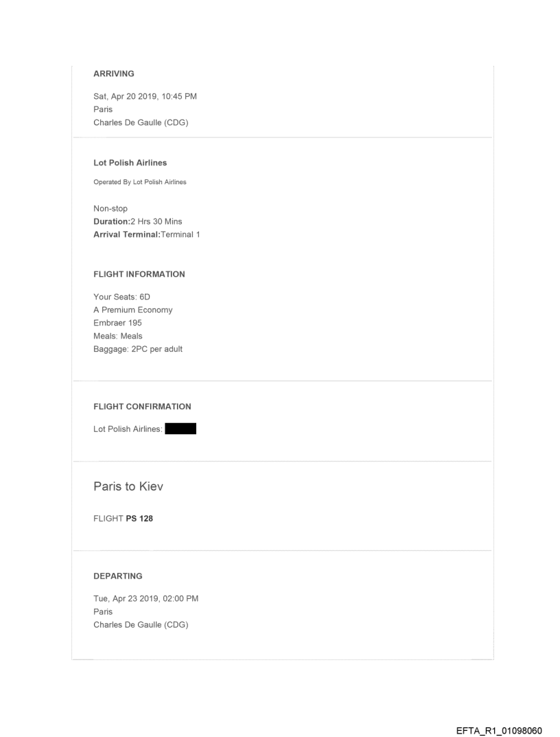
Task: Click the Paris to Kiev title
Action: coord(128,487)
